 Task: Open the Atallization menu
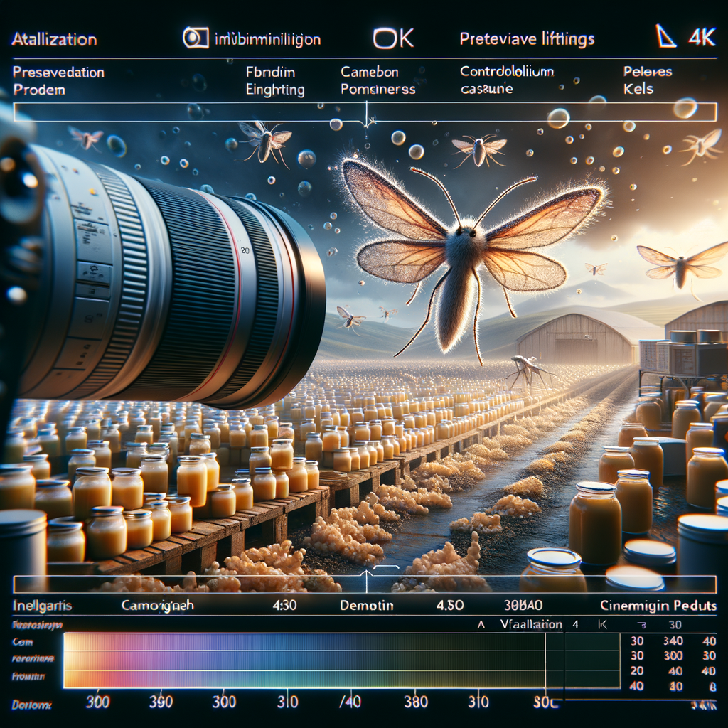tap(54, 40)
